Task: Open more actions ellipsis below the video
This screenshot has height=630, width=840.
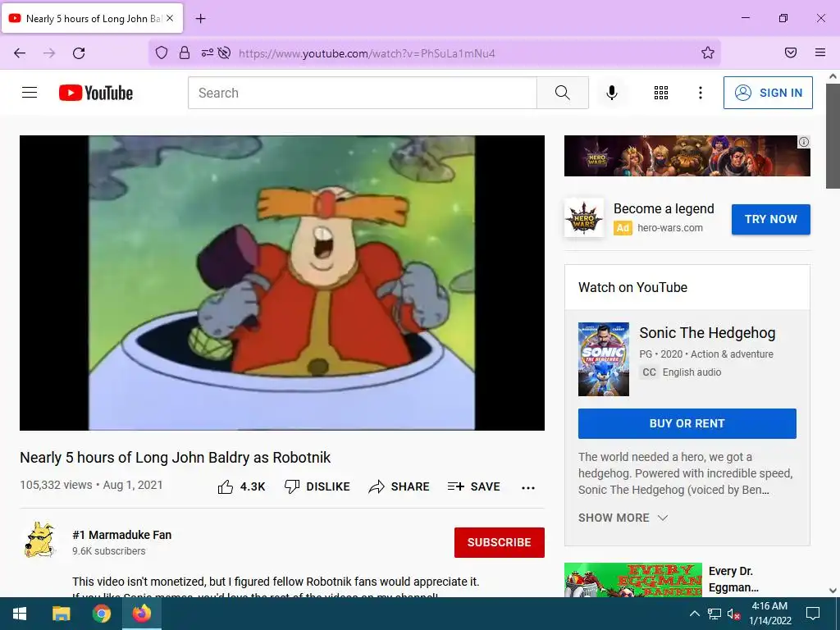Action: coord(528,487)
